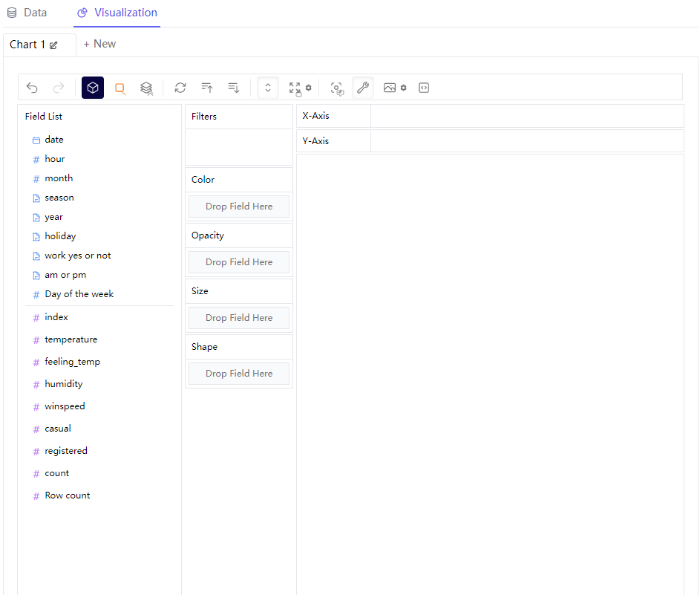
Task: Click the redo arrow icon
Action: (x=59, y=88)
